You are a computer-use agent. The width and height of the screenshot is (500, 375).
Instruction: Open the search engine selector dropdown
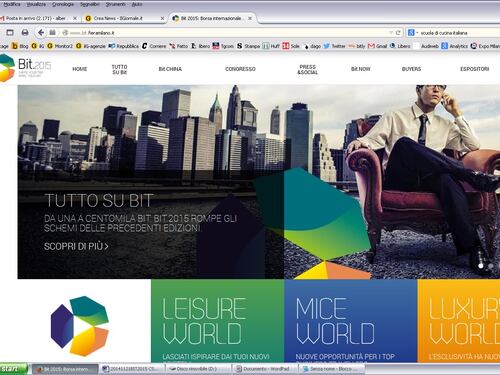point(413,33)
